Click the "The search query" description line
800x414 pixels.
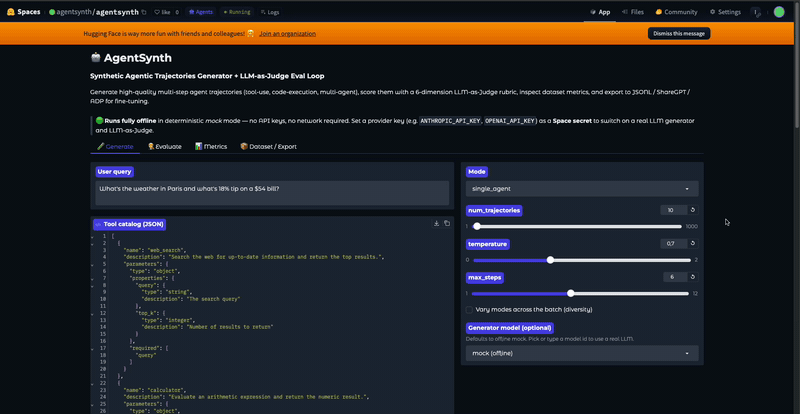[191, 299]
